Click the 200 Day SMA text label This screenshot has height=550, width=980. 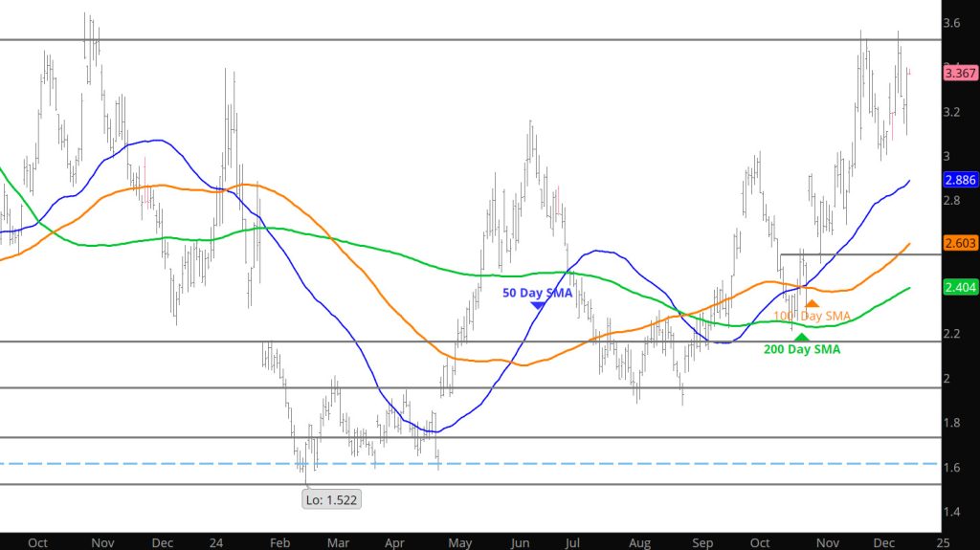point(802,350)
